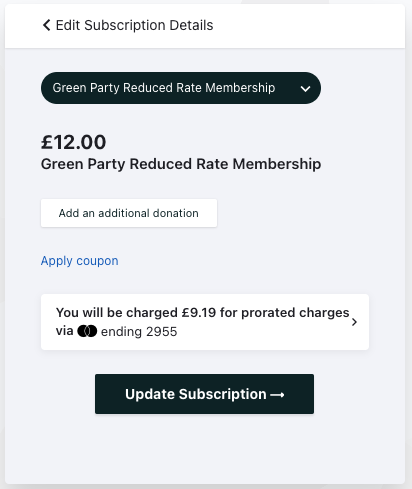Click the Add an additional donation button
412x489 pixels.
click(x=129, y=213)
